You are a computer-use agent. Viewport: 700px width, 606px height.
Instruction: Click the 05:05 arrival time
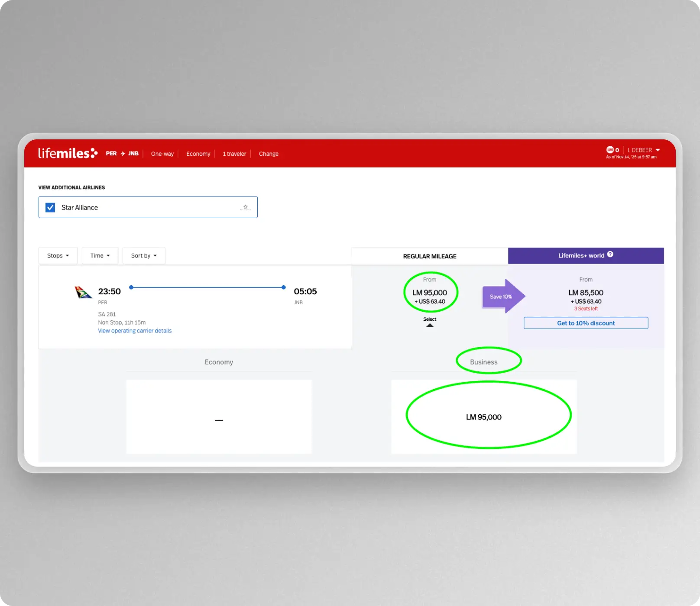(305, 291)
